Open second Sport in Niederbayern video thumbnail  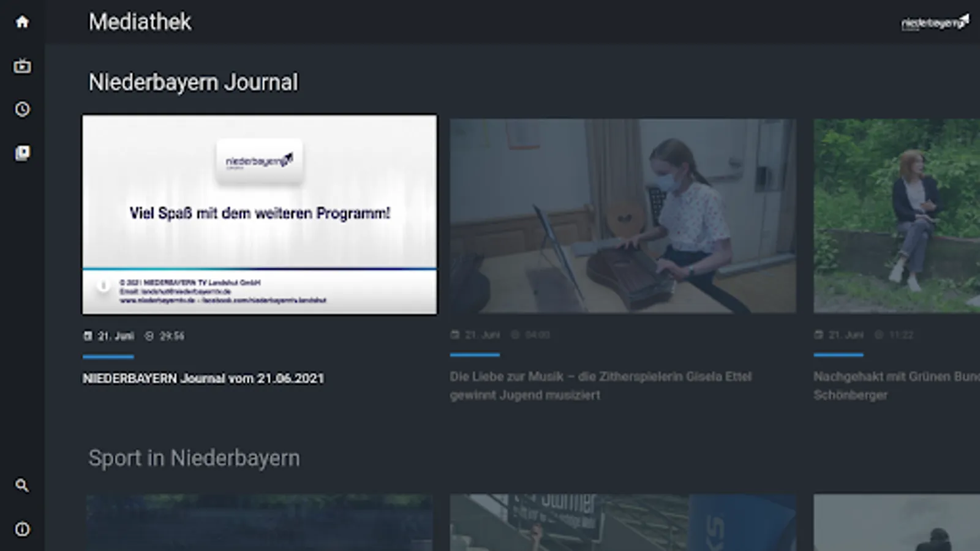coord(623,523)
